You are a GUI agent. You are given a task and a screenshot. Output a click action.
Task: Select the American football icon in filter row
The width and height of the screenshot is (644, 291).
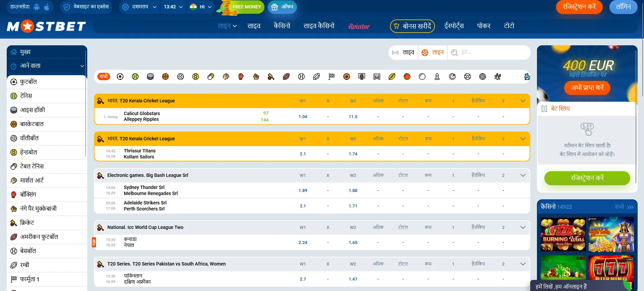(286, 77)
